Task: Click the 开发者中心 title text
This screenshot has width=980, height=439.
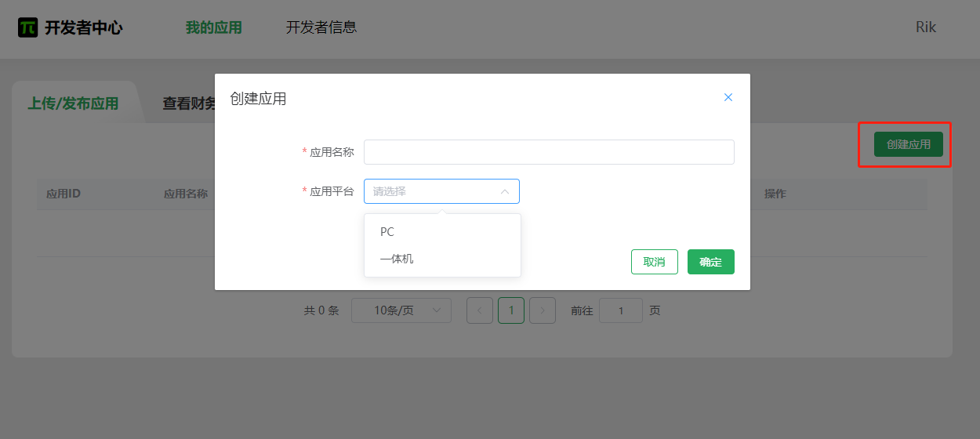Action: point(84,27)
